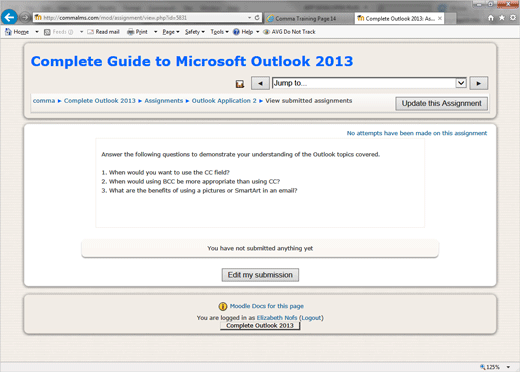This screenshot has height=372, width=520.
Task: Click Update this Assignment button
Action: click(x=441, y=104)
